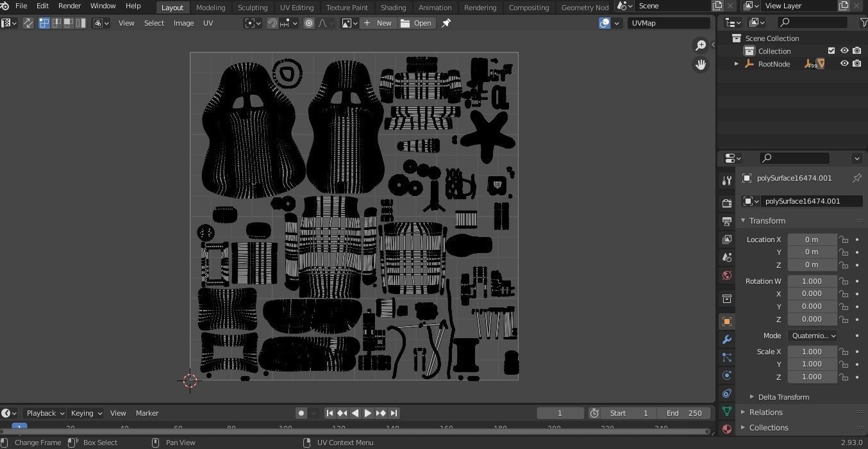The height and width of the screenshot is (449, 868).
Task: Open the Render menu
Action: (69, 6)
